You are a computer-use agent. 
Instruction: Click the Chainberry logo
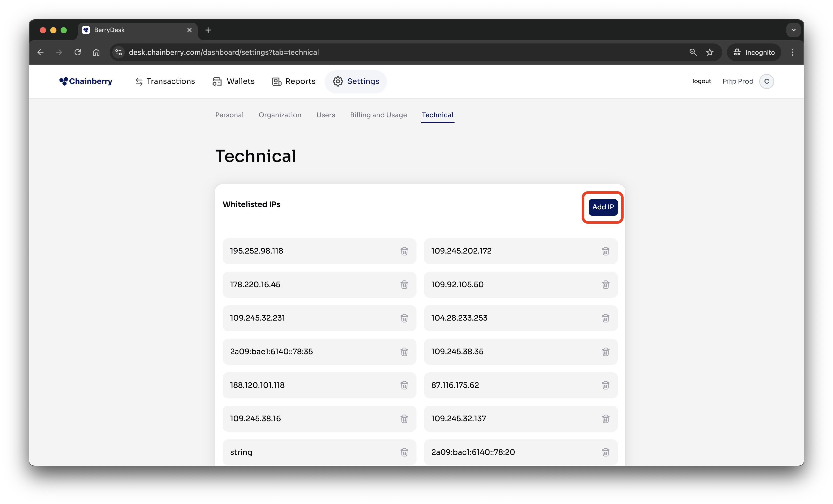click(86, 81)
